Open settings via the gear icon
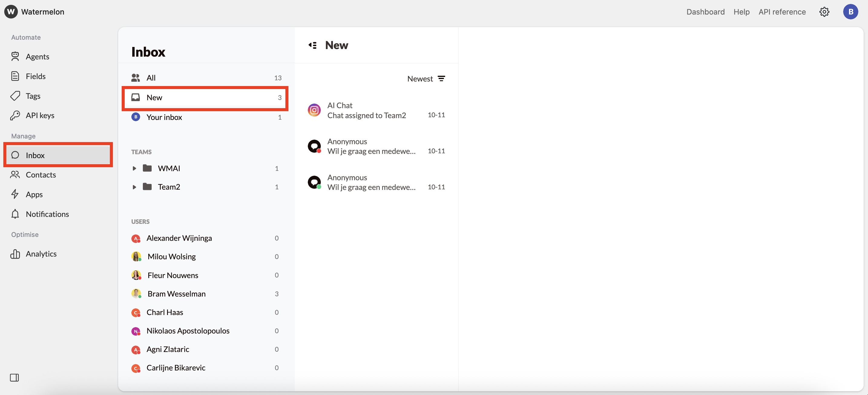868x395 pixels. [824, 12]
